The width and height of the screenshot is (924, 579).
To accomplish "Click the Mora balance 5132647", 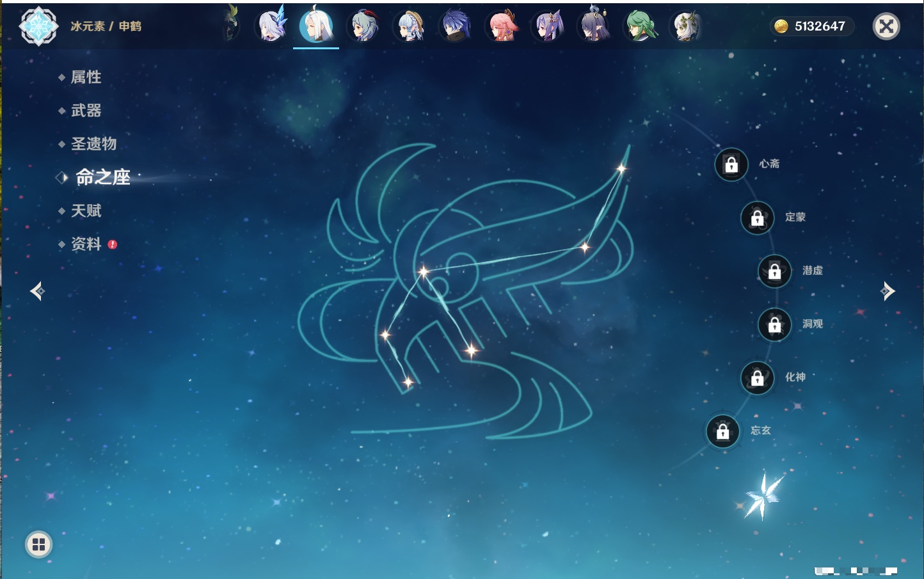I will click(811, 26).
